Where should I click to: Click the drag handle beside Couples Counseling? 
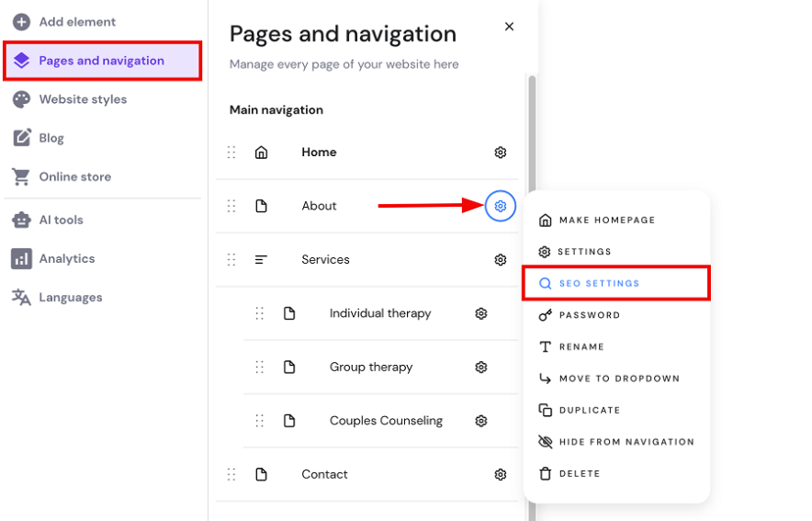259,421
